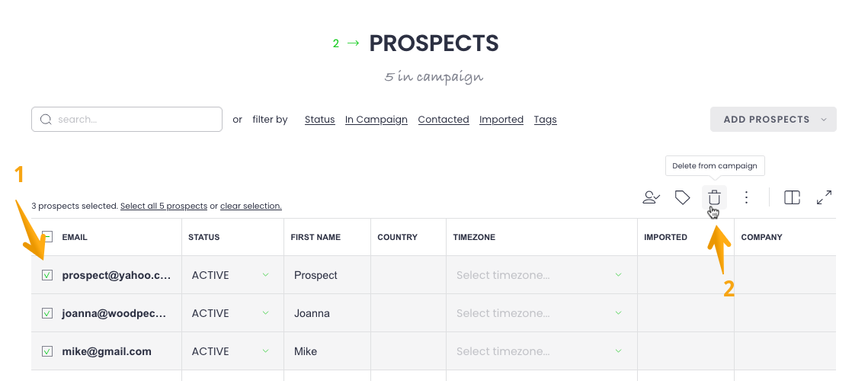The height and width of the screenshot is (381, 868).
Task: Open the three-dot more options menu
Action: 747,197
